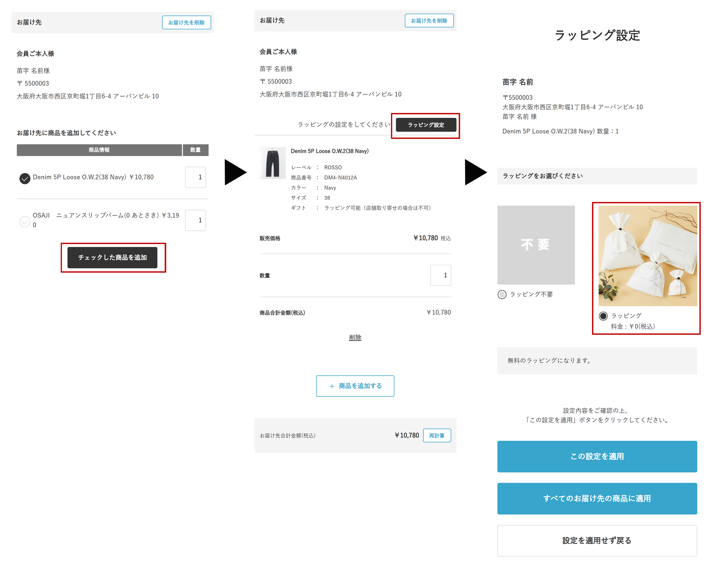This screenshot has width=708, height=588.
Task: Click the お届け先に商品を追加してください heading
Action: [66, 133]
